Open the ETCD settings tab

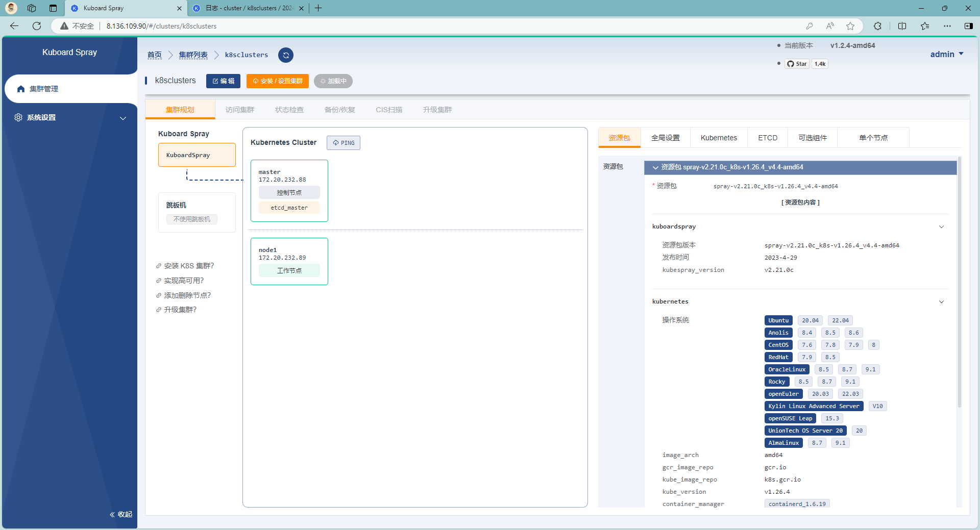click(x=767, y=138)
